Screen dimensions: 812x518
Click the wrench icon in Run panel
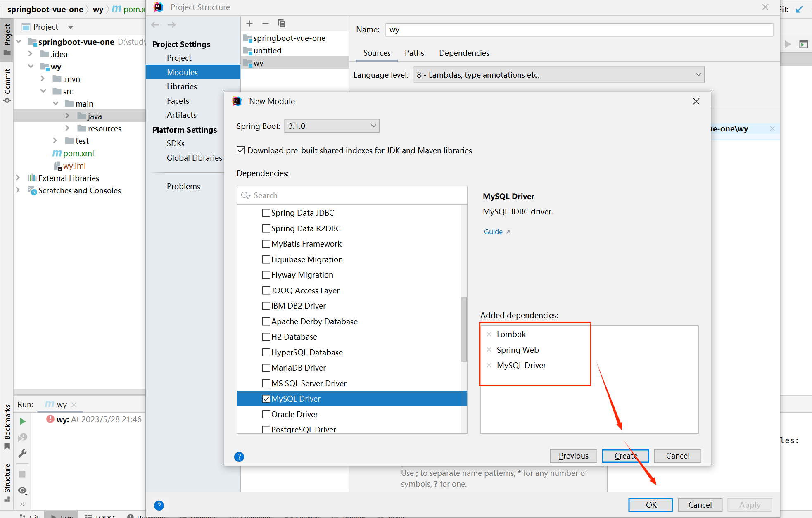23,454
